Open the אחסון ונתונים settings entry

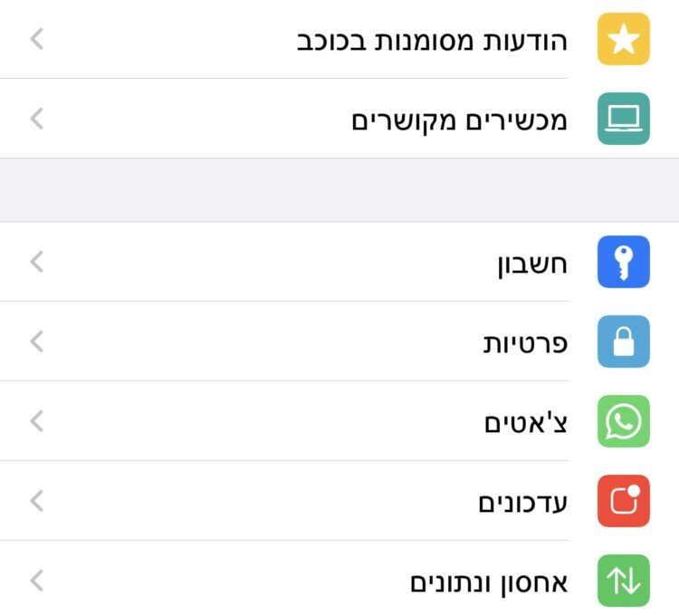click(x=339, y=581)
